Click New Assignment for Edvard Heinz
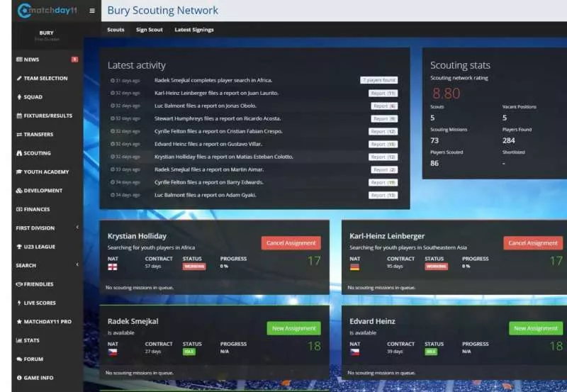This screenshot has height=392, width=567. 535,328
